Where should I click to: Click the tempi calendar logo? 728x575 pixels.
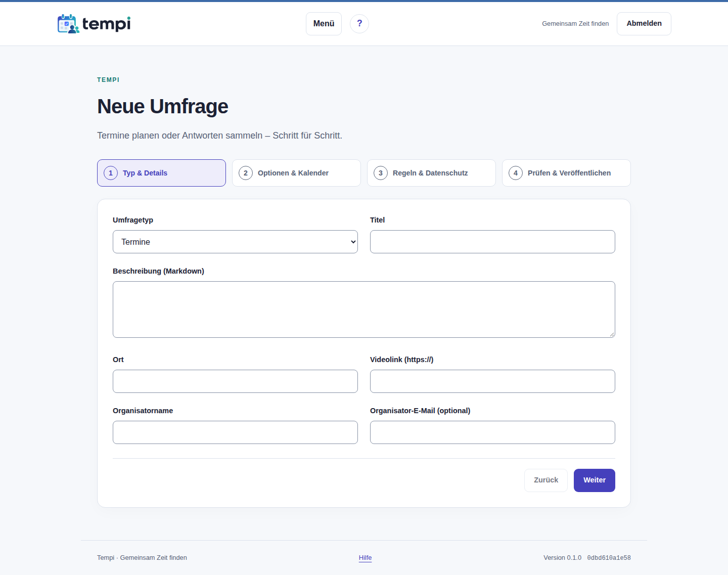pos(94,24)
